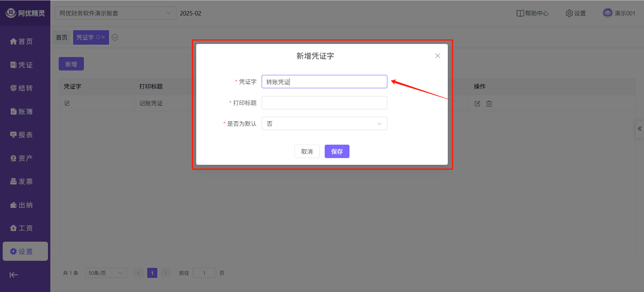Viewport: 644px width, 292px height.
Task: Click the 保存 button
Action: click(337, 151)
